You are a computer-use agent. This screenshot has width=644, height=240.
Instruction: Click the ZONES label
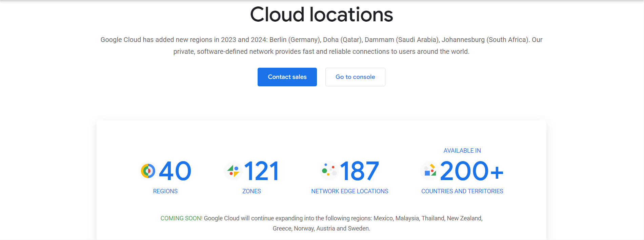point(251,191)
